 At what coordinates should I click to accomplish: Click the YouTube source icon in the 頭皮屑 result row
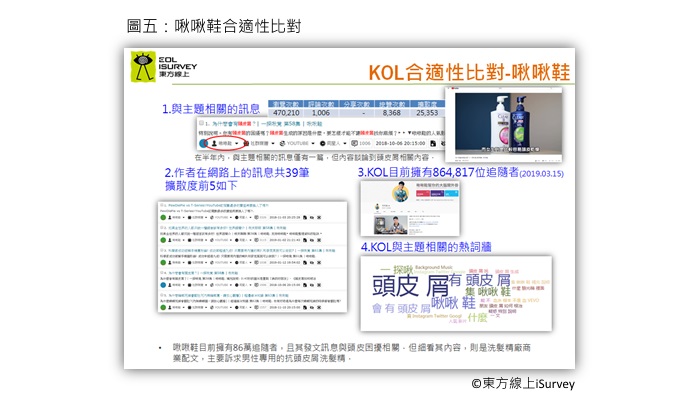[x=283, y=143]
